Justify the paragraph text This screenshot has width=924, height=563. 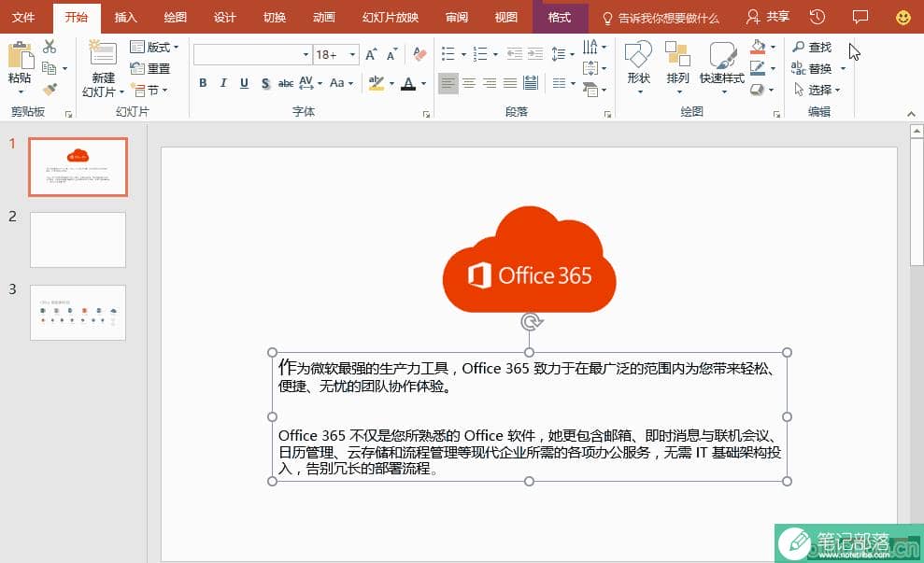coord(510,83)
